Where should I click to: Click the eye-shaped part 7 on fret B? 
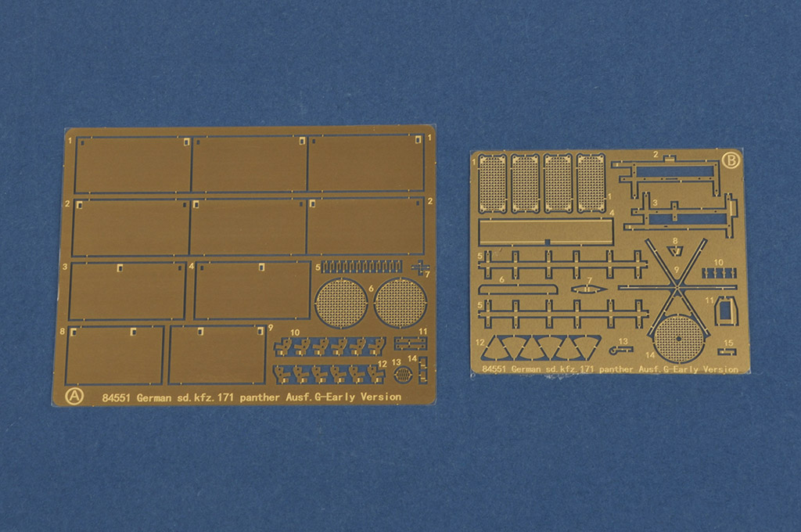pos(589,289)
